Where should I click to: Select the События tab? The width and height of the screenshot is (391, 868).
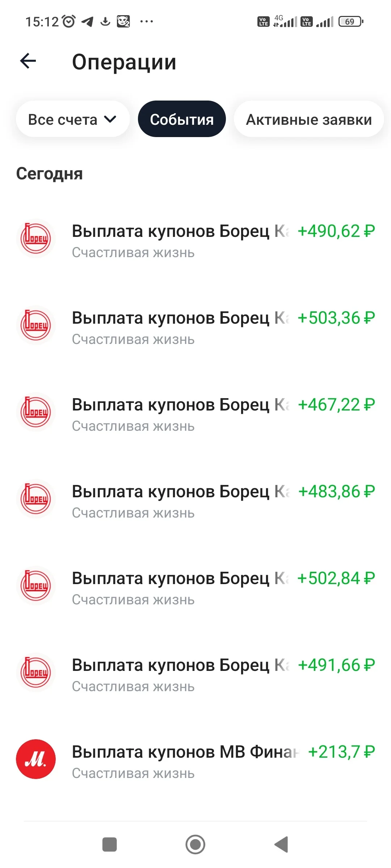[182, 119]
